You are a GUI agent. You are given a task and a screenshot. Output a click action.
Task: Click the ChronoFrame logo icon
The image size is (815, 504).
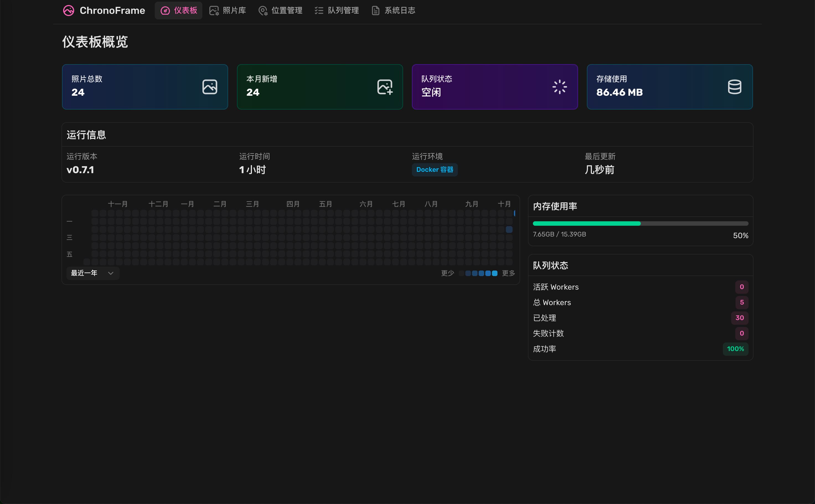click(68, 11)
